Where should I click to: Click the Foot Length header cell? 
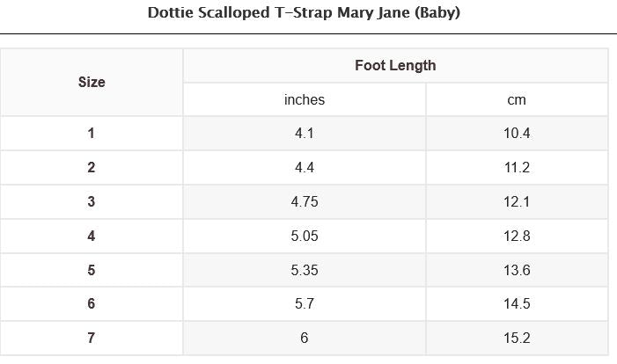click(395, 65)
